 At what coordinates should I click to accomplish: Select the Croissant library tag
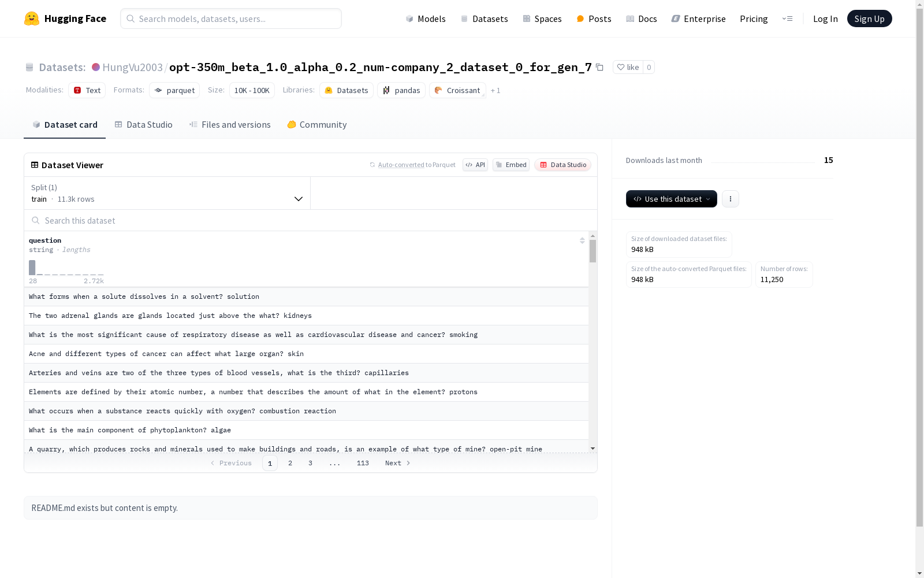457,90
